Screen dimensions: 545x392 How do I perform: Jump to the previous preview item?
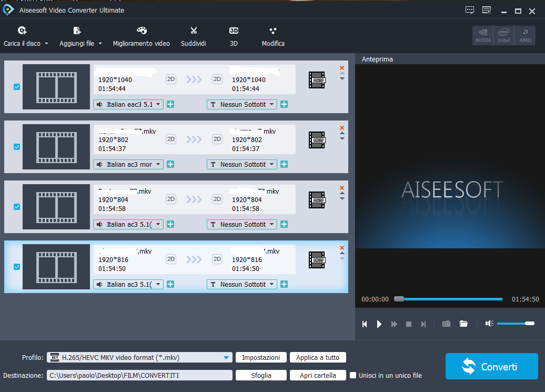[x=365, y=324]
